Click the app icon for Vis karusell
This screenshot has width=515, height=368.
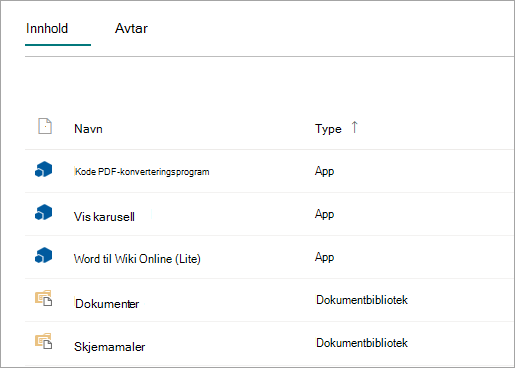44,212
